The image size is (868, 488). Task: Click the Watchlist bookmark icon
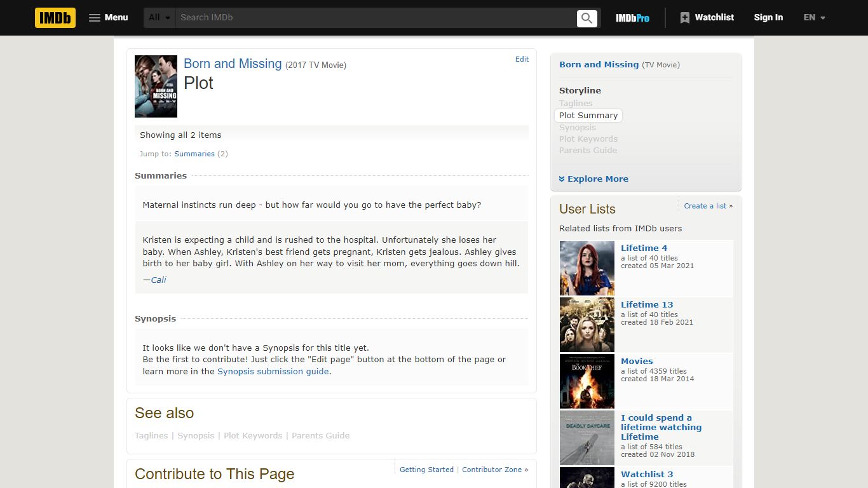(x=684, y=18)
